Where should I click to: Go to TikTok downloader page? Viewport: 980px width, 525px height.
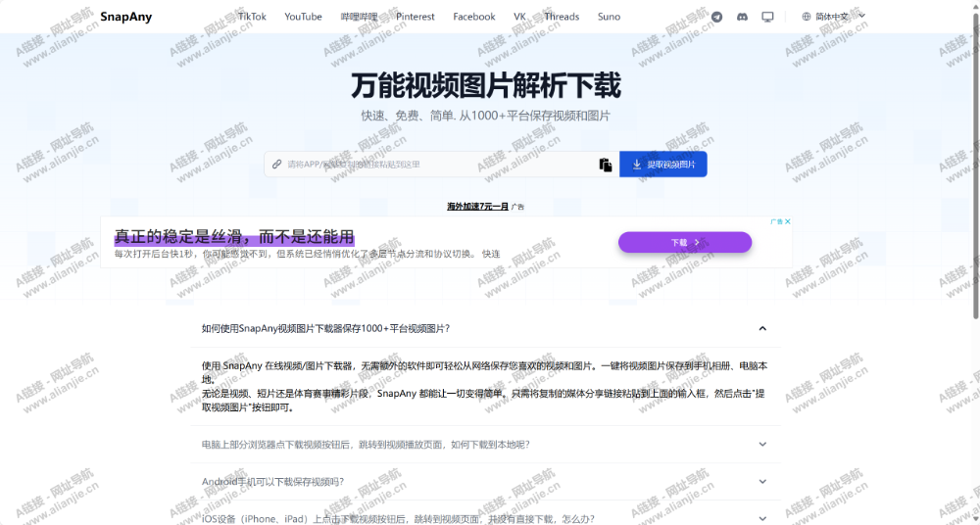point(252,17)
